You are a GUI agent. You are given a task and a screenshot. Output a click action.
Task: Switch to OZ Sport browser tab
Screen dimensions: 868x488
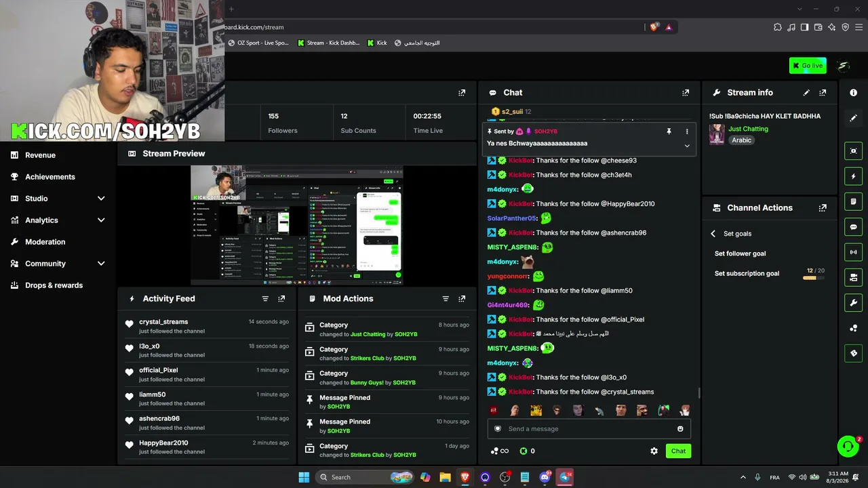257,43
